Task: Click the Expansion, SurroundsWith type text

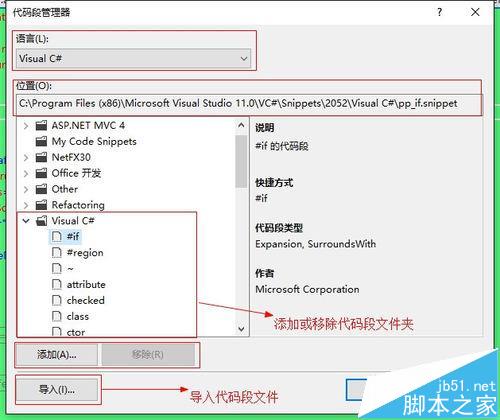Action: tap(315, 244)
